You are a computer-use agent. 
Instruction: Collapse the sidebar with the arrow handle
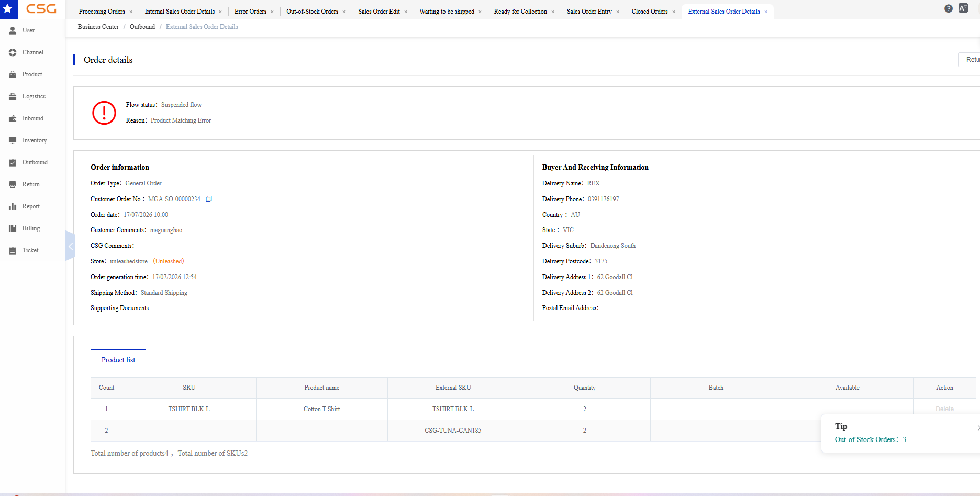coord(70,246)
